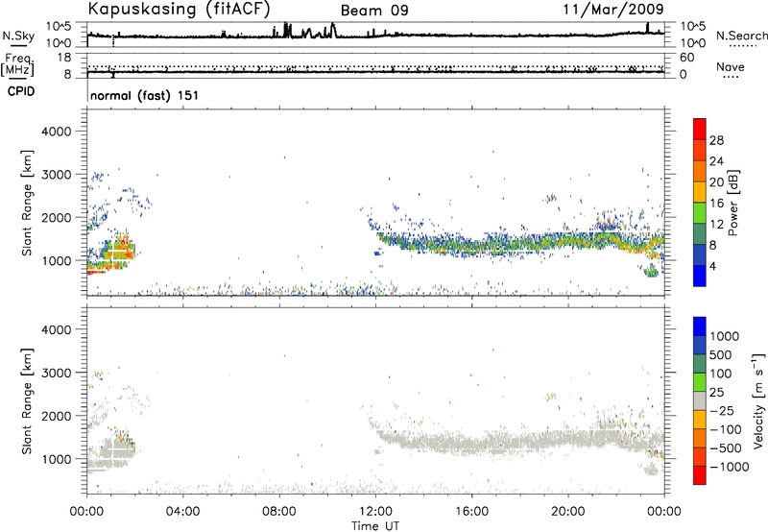Click the blue top segment of Velocity color bar

click(x=700, y=326)
